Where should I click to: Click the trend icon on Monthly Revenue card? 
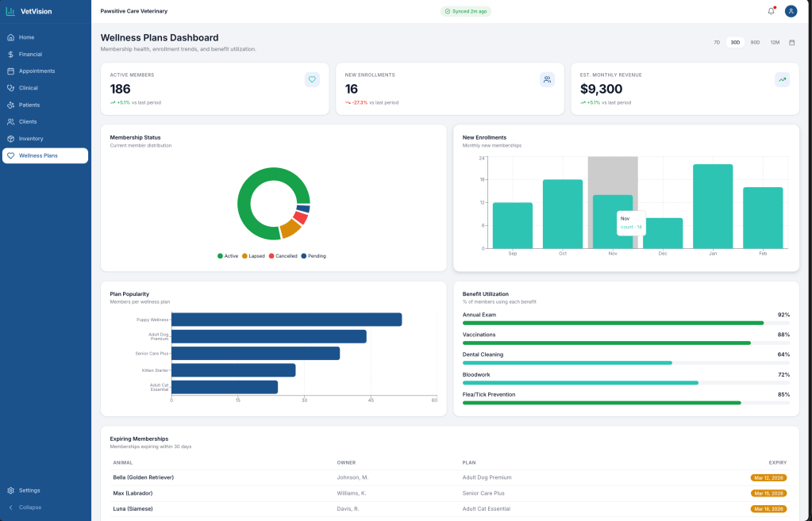782,79
